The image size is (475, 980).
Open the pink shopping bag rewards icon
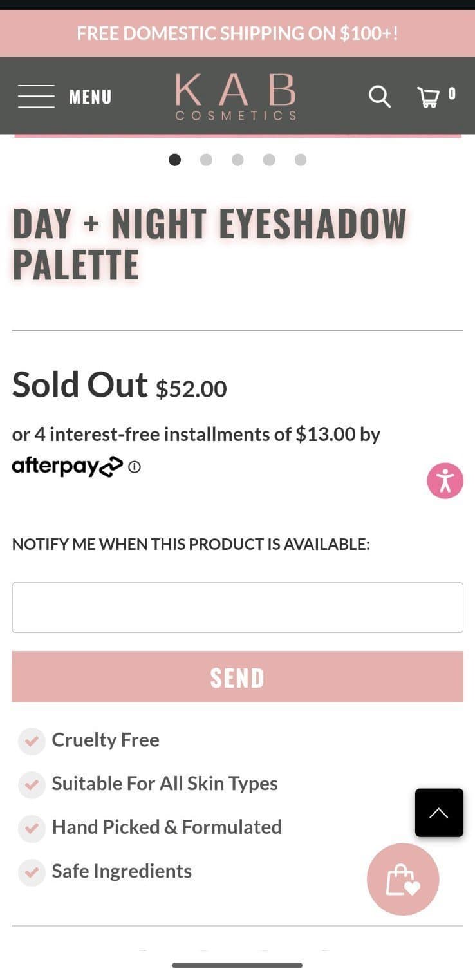(x=403, y=879)
